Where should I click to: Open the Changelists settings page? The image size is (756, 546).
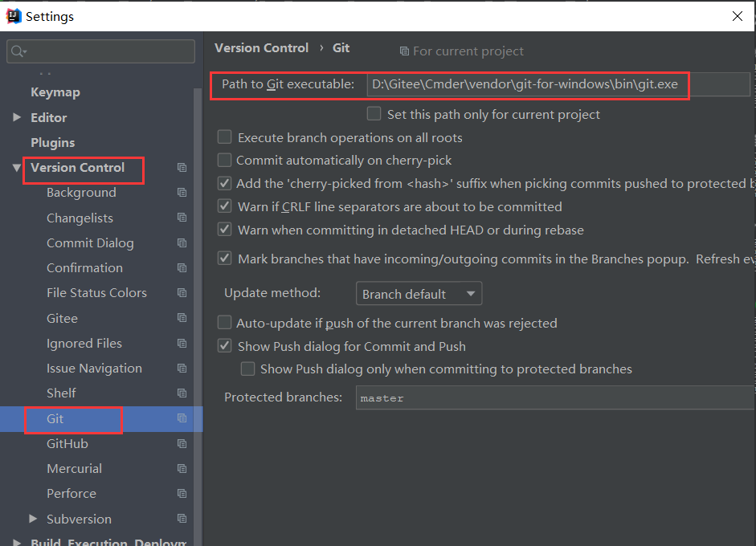pyautogui.click(x=80, y=218)
